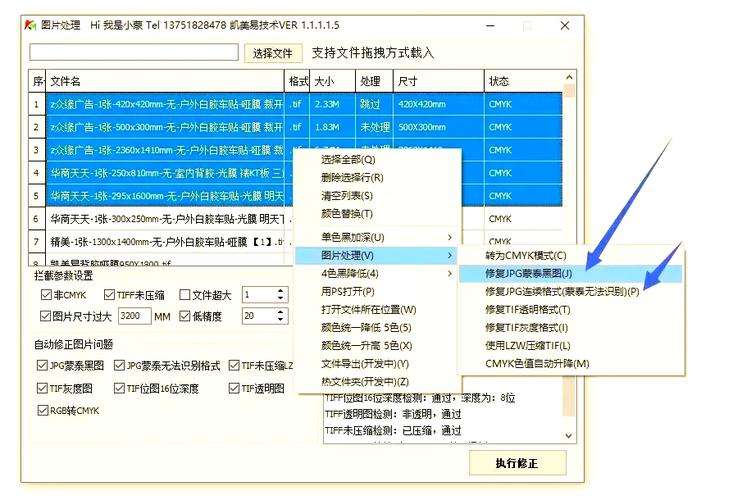Click the app logo icon in title bar
The width and height of the screenshot is (733, 500).
tap(30, 25)
